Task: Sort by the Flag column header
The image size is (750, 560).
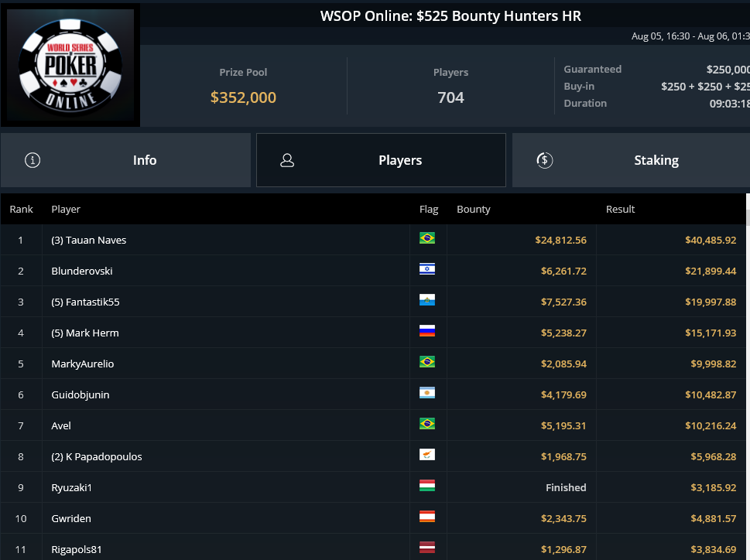Action: [429, 210]
